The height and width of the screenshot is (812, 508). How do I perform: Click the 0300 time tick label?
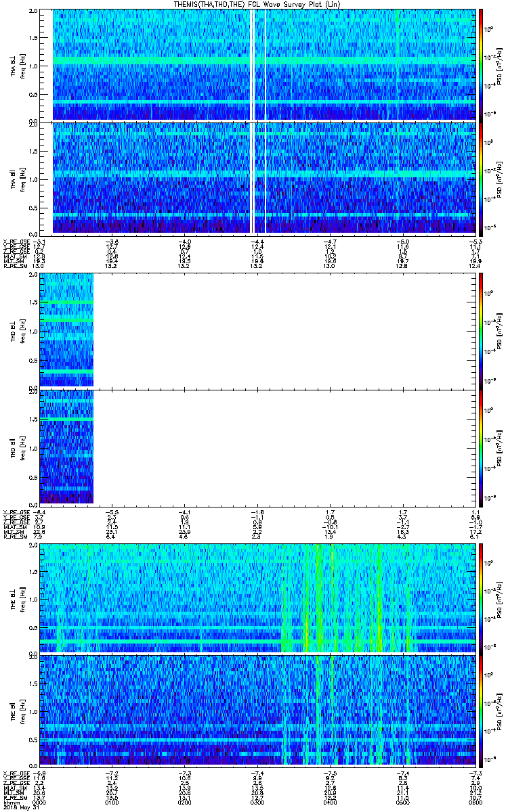pyautogui.click(x=256, y=804)
